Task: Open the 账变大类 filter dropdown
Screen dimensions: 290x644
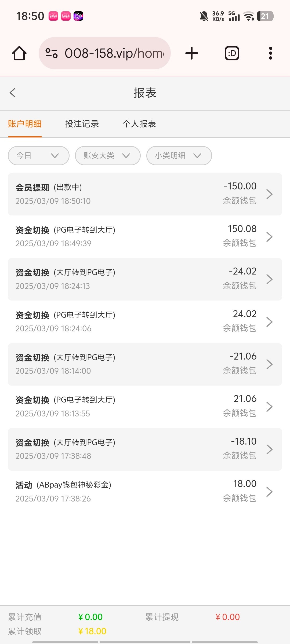Action: coord(108,156)
